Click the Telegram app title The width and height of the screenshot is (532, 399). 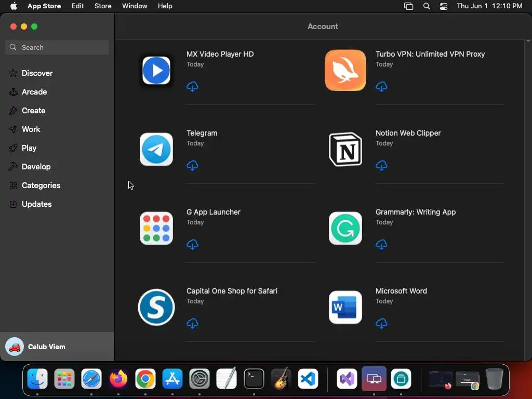202,133
